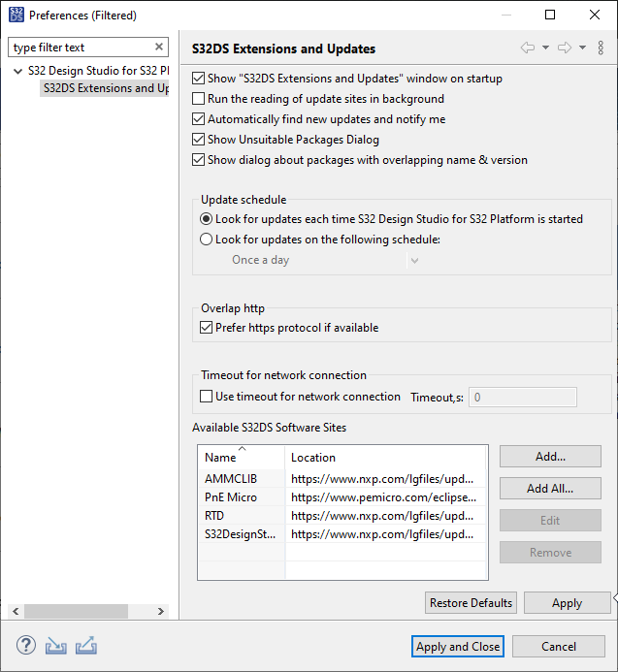This screenshot has height=672, width=618.
Task: Click the Export preferences icon
Action: click(x=86, y=646)
